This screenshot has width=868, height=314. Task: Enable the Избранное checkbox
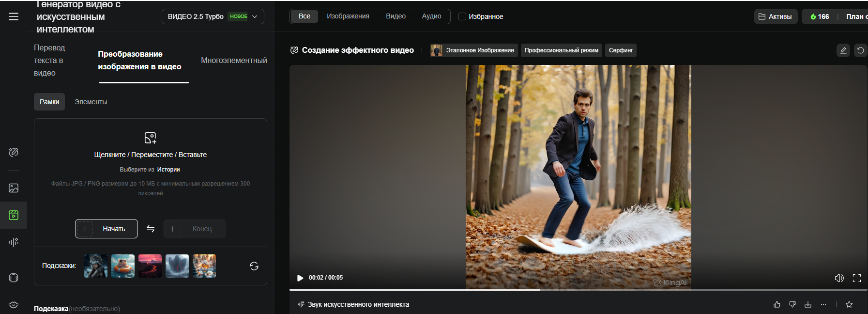click(x=462, y=16)
